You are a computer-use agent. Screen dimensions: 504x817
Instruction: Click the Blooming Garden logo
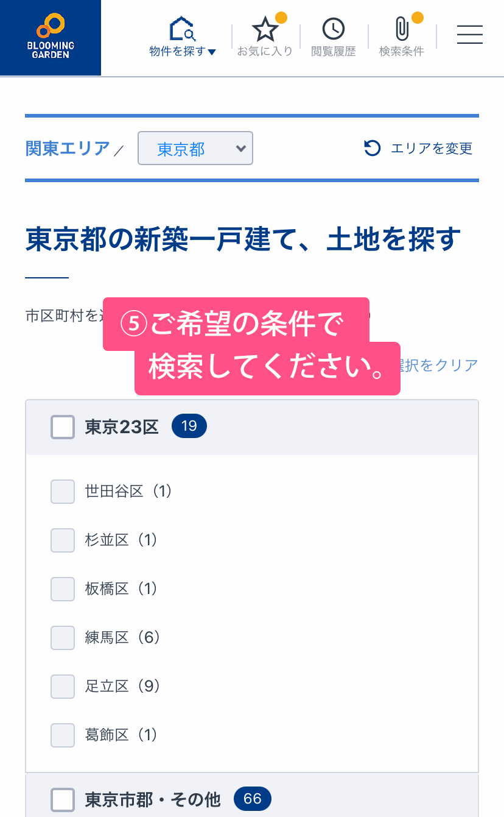pyautogui.click(x=51, y=38)
